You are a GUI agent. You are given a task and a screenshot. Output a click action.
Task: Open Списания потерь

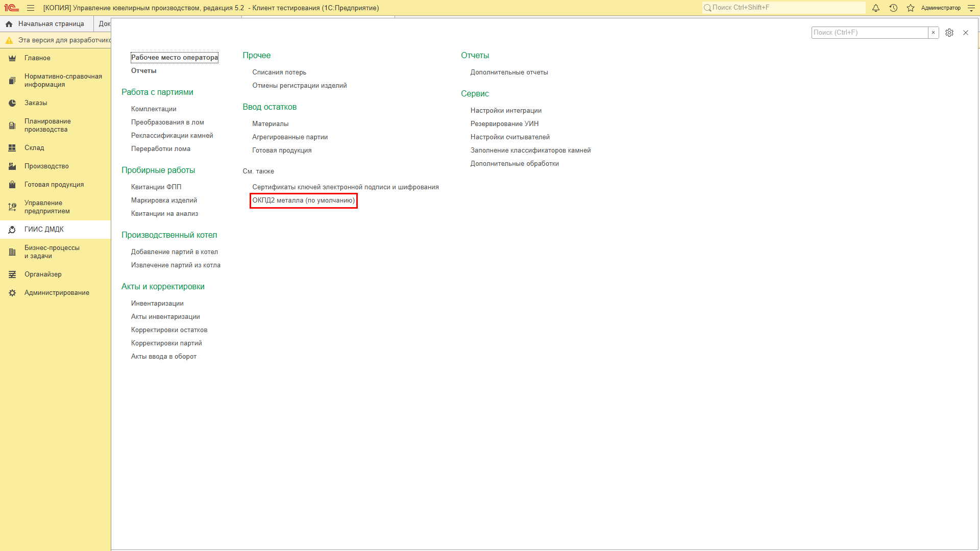click(x=279, y=72)
